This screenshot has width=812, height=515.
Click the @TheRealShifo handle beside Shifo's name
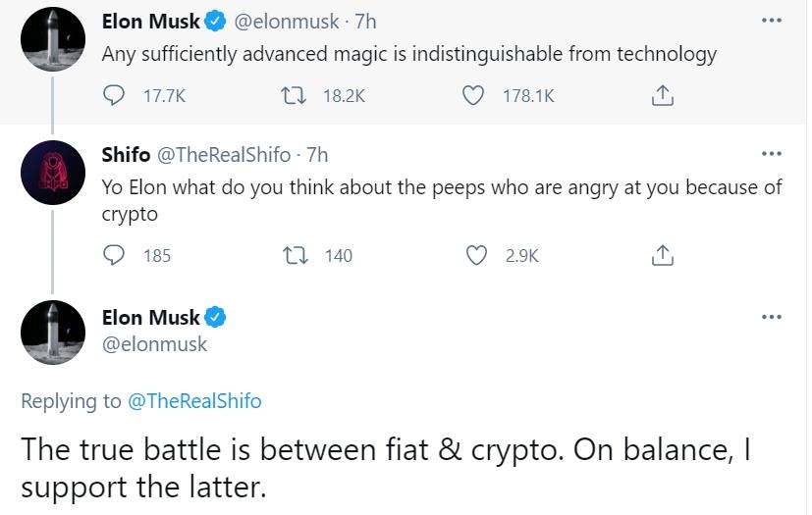click(x=224, y=154)
